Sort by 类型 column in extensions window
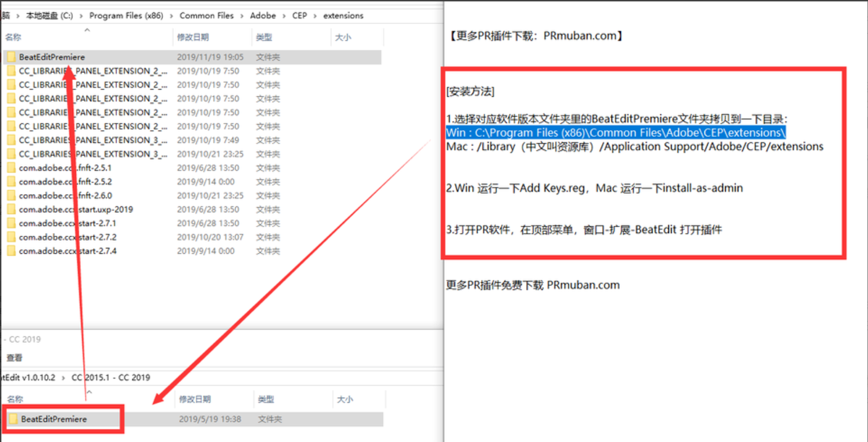The width and height of the screenshot is (868, 442). (x=264, y=37)
